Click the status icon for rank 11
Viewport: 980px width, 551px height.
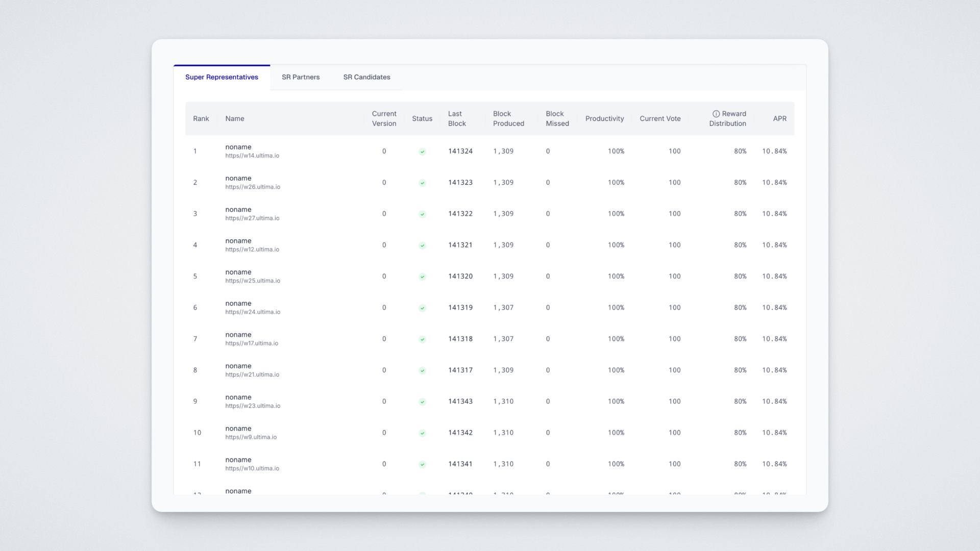point(422,464)
